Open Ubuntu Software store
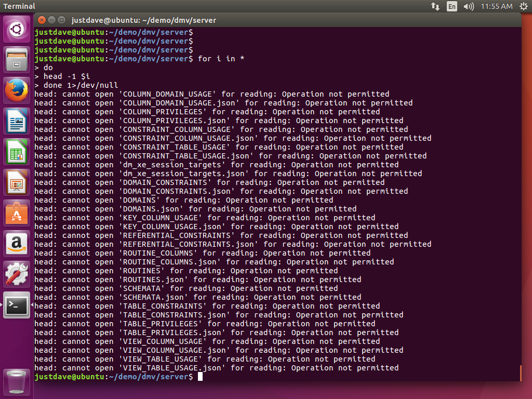532x399 pixels. point(17,213)
